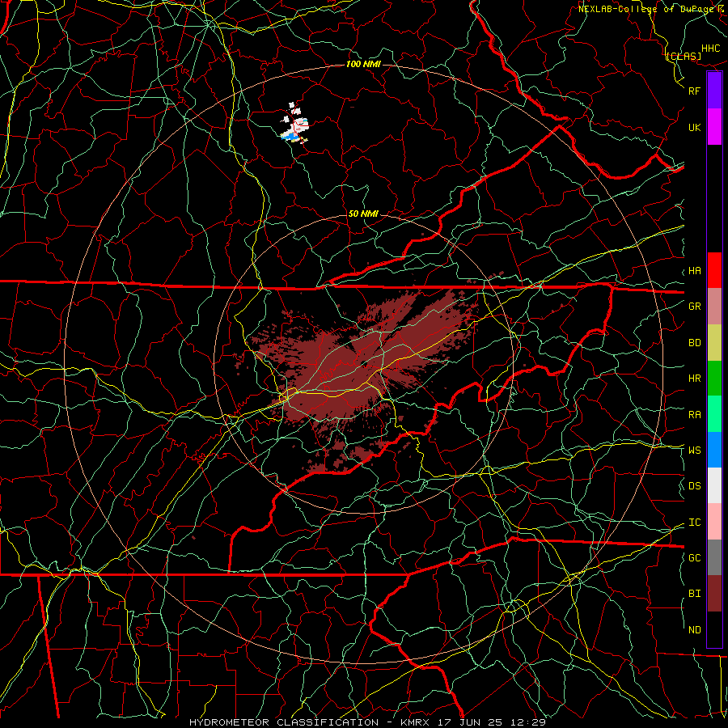The width and height of the screenshot is (728, 728).
Task: Click the HA legend label
Action: (x=695, y=271)
